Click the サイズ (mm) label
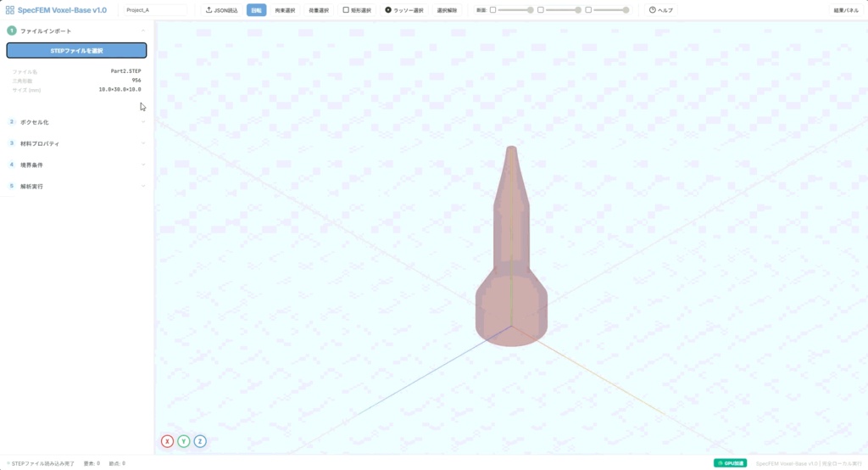Viewport: 868px width, 470px height. click(26, 90)
